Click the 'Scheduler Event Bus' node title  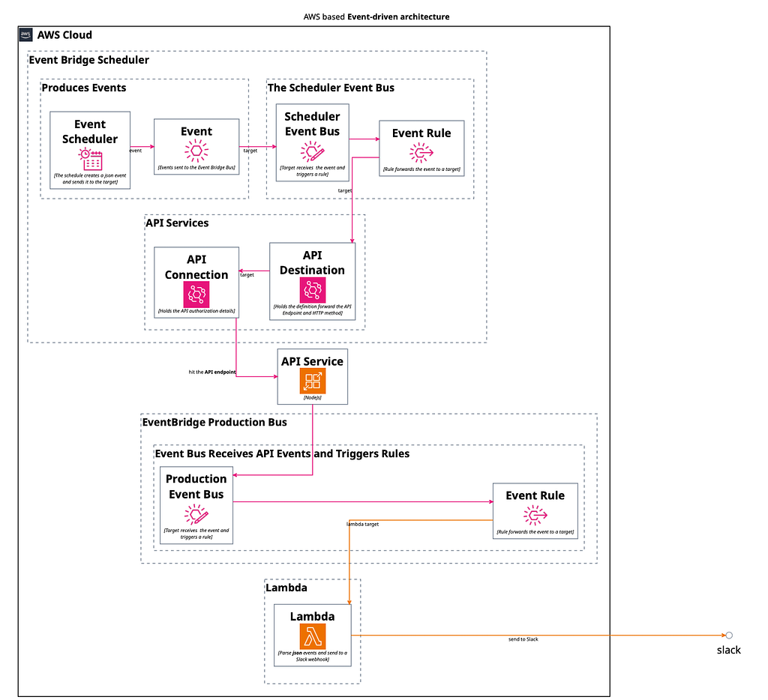312,124
